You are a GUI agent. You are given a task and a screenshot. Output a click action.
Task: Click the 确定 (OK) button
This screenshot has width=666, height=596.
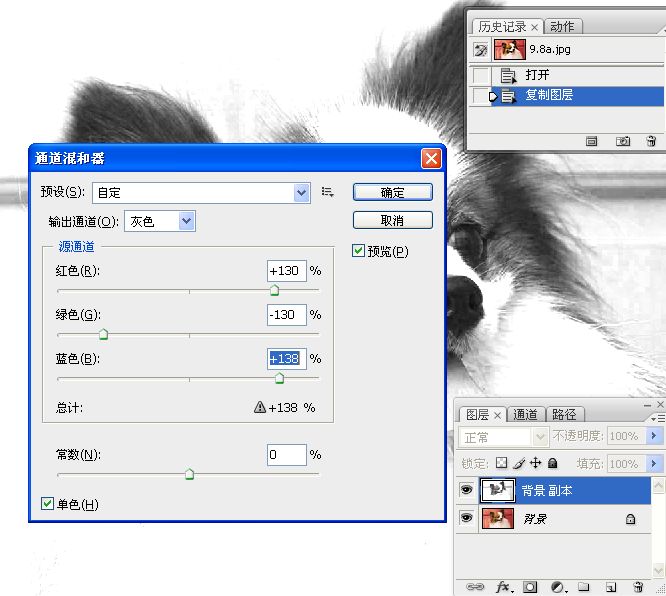(392, 192)
